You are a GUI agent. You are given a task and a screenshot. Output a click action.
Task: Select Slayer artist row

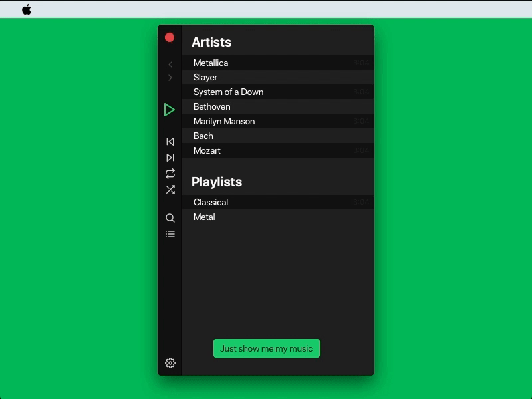tap(278, 77)
